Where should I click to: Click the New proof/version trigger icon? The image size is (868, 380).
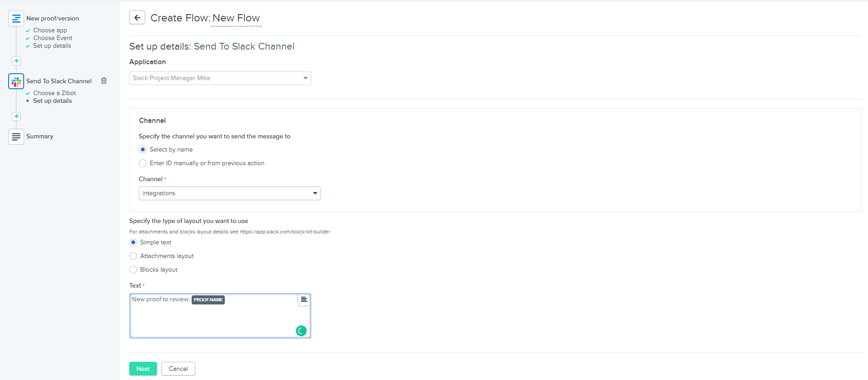16,19
